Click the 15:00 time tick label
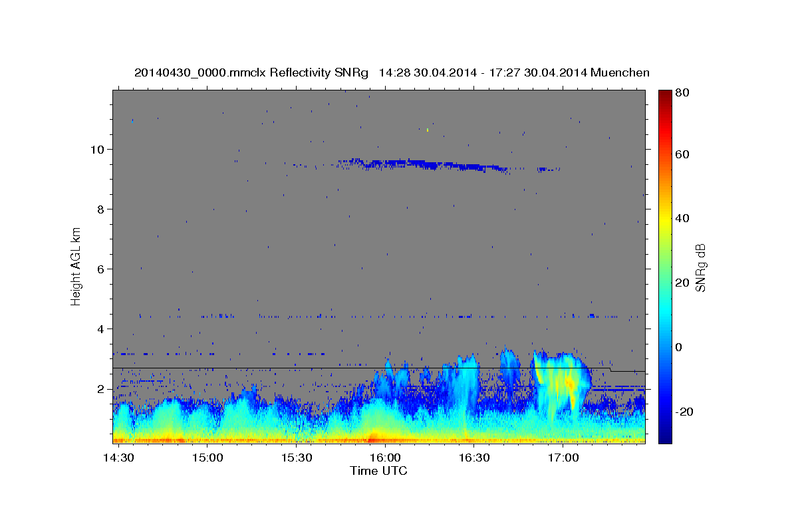Image resolution: width=798 pixels, height=532 pixels. [208, 458]
